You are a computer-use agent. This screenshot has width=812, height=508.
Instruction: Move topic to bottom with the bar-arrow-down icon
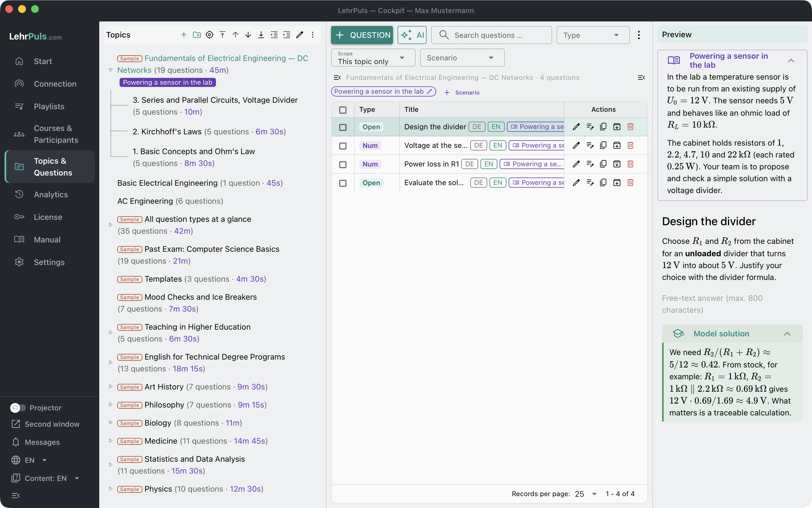point(261,35)
